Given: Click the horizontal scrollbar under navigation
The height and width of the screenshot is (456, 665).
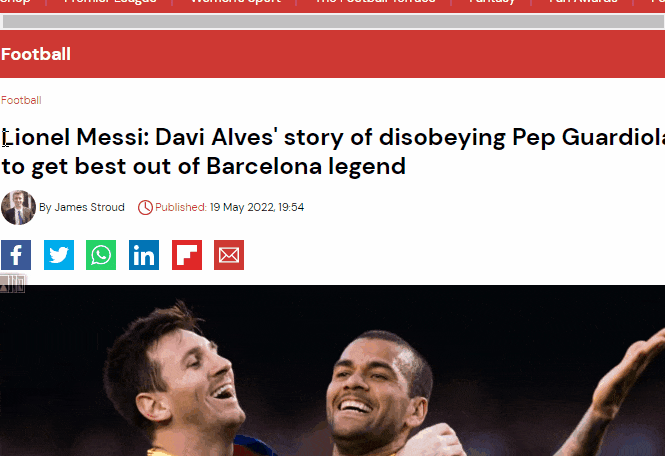Looking at the screenshot, I should pos(332,22).
